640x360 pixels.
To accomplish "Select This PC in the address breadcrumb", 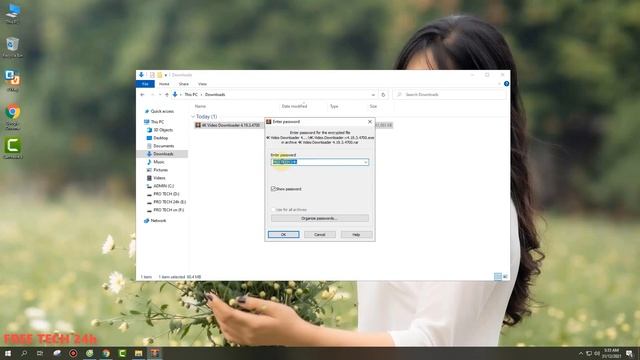I will click(x=191, y=95).
